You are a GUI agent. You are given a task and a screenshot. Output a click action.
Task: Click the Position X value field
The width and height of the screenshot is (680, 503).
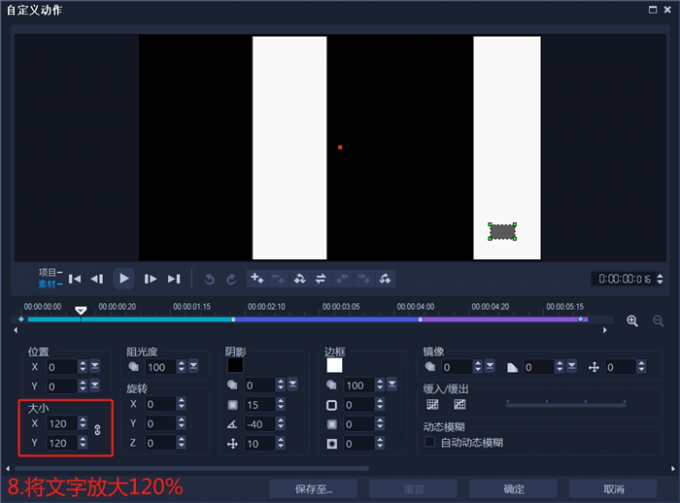(x=62, y=367)
